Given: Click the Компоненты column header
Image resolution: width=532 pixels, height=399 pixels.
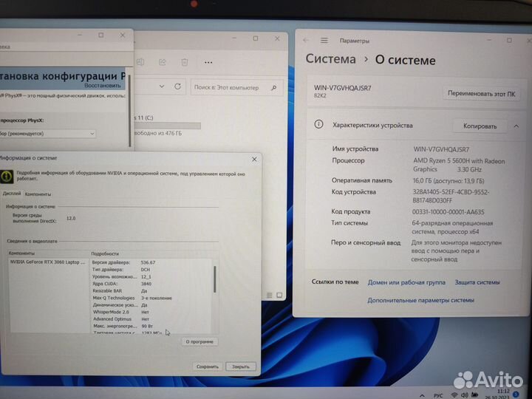Looking at the screenshot, I should pyautogui.click(x=21, y=253).
